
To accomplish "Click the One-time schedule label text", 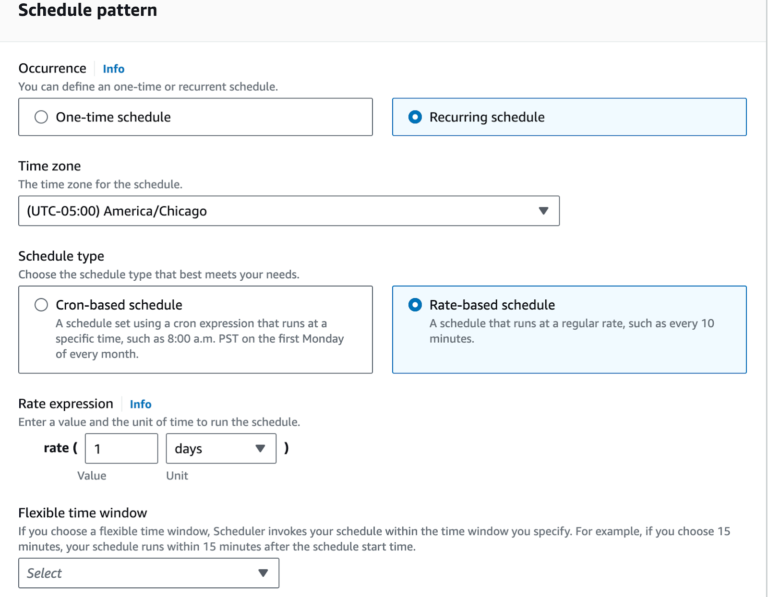I will [113, 117].
